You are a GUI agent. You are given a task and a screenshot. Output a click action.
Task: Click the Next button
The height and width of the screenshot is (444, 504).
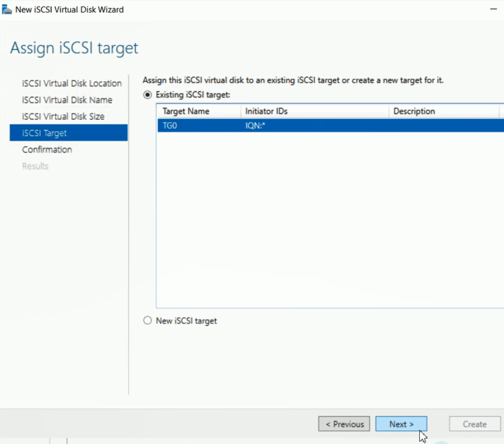tap(401, 424)
